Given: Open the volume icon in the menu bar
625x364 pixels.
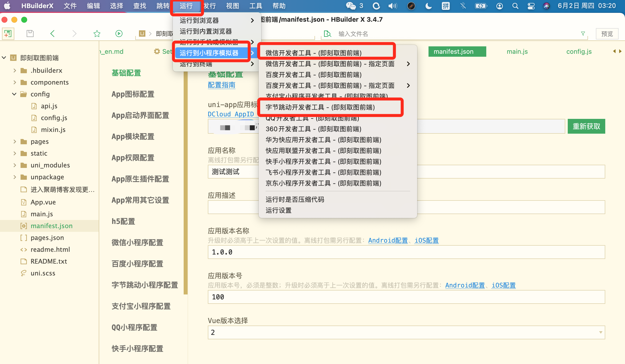Looking at the screenshot, I should click(x=392, y=6).
